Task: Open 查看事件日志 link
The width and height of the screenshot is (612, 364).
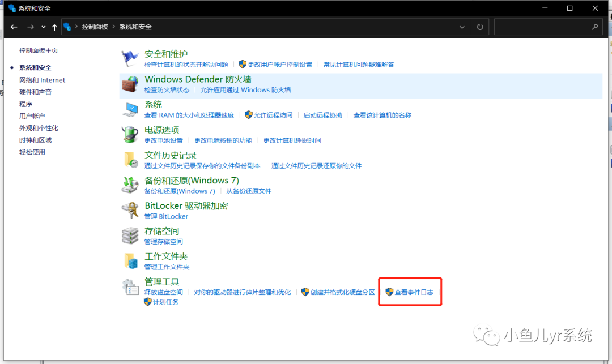Action: (x=414, y=292)
